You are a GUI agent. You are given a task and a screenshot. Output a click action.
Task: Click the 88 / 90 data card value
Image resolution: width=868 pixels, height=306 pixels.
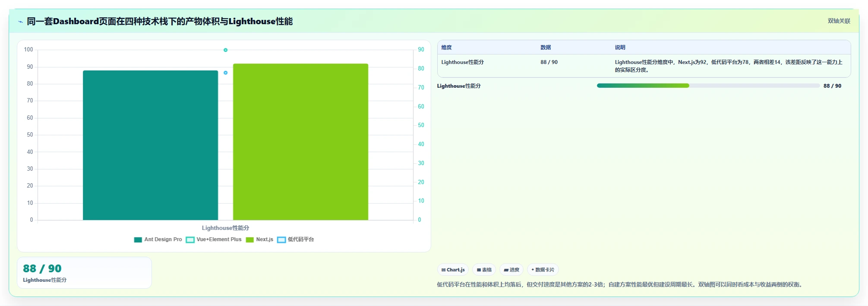coord(42,268)
